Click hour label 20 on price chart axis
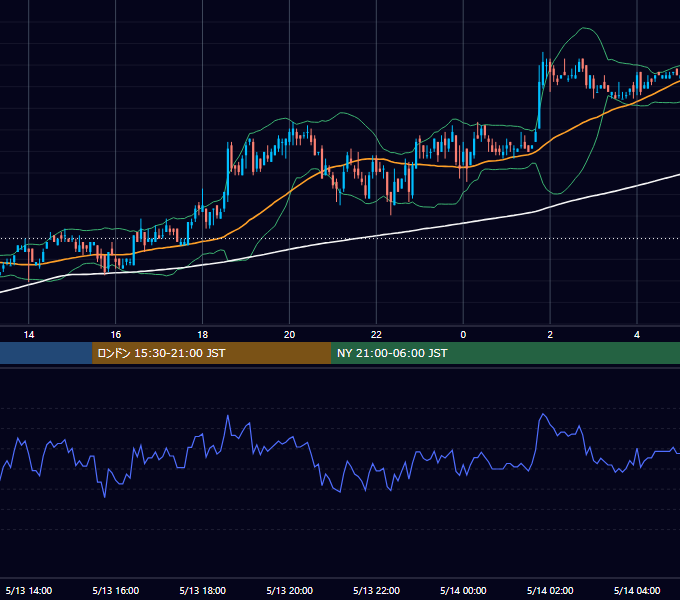The image size is (680, 600). [289, 335]
